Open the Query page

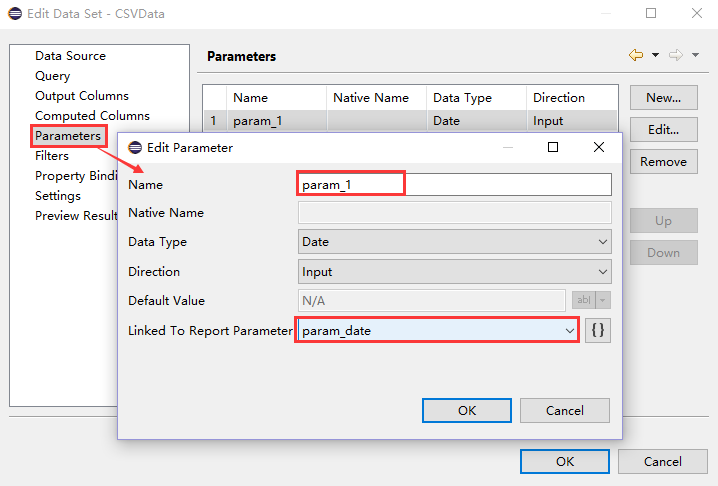click(53, 76)
